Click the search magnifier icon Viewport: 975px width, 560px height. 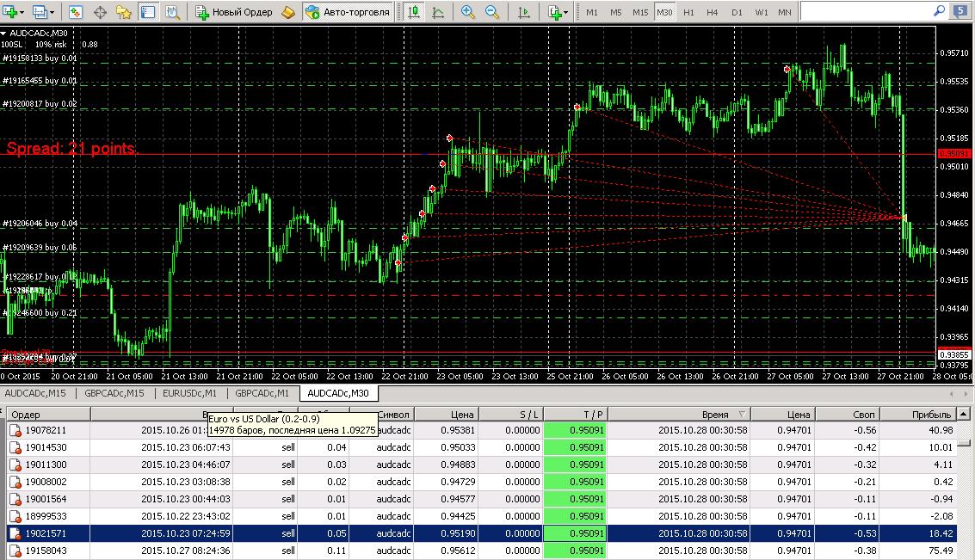pyautogui.click(x=939, y=10)
